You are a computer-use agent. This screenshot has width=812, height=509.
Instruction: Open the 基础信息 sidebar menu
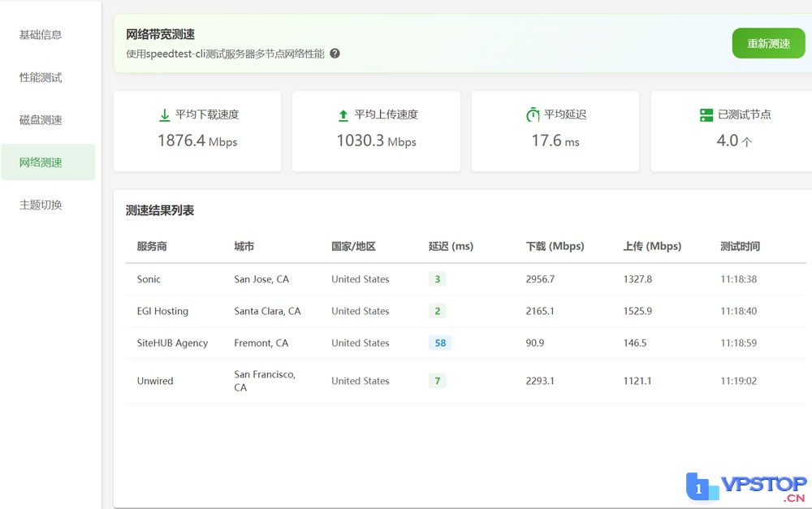coord(41,35)
